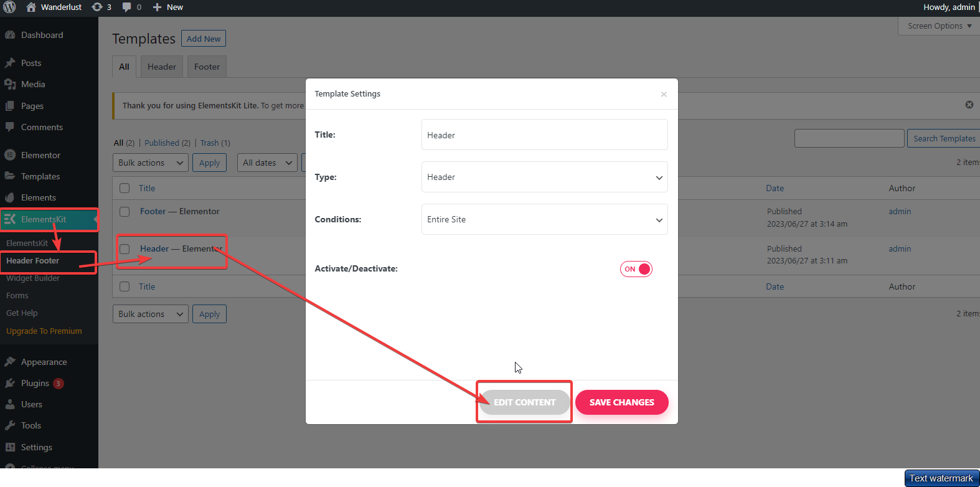Open Upgrade To Premium submenu item

[44, 331]
